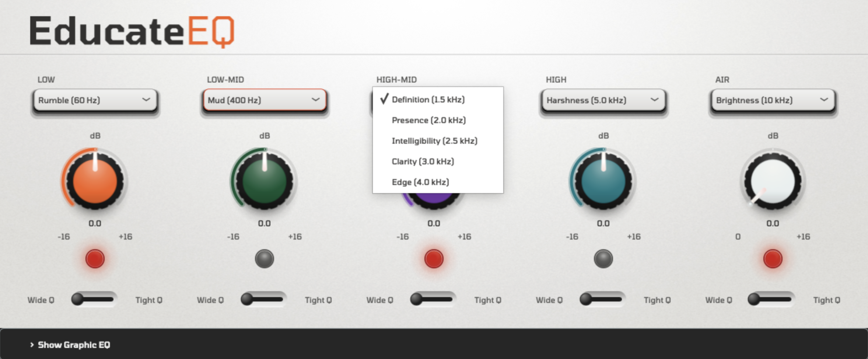Click the Tight Q label under LOW
This screenshot has height=359, width=868.
click(148, 300)
